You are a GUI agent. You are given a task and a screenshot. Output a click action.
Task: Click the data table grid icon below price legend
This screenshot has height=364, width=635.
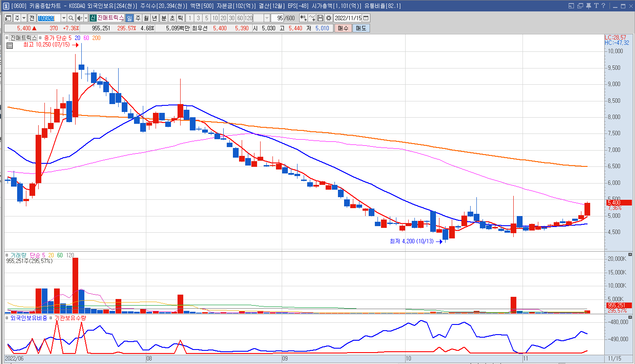[x=9, y=45]
